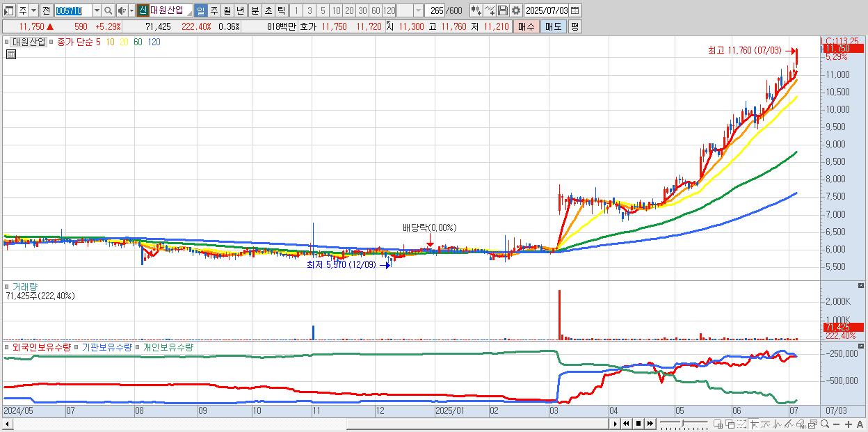The height and width of the screenshot is (432, 868).
Task: Select the 일 (daily) period button
Action: (x=200, y=10)
